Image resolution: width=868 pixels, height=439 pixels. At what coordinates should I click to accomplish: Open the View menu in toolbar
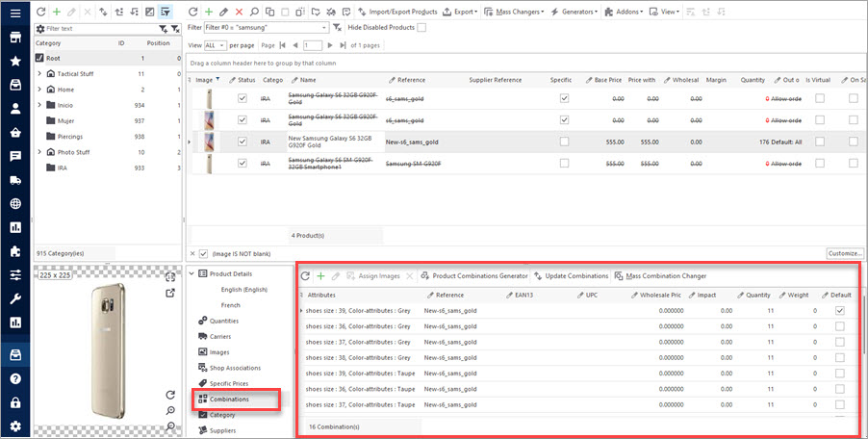point(664,12)
